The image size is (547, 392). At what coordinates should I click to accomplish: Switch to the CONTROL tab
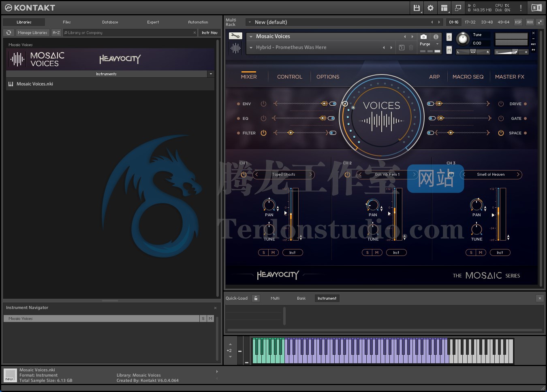[289, 77]
